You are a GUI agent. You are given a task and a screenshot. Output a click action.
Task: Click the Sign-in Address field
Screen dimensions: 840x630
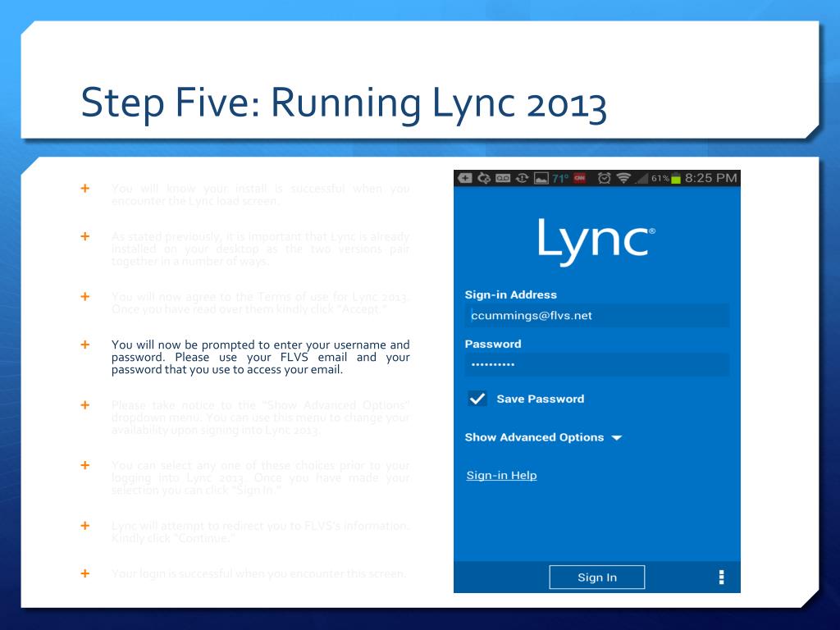click(x=597, y=316)
